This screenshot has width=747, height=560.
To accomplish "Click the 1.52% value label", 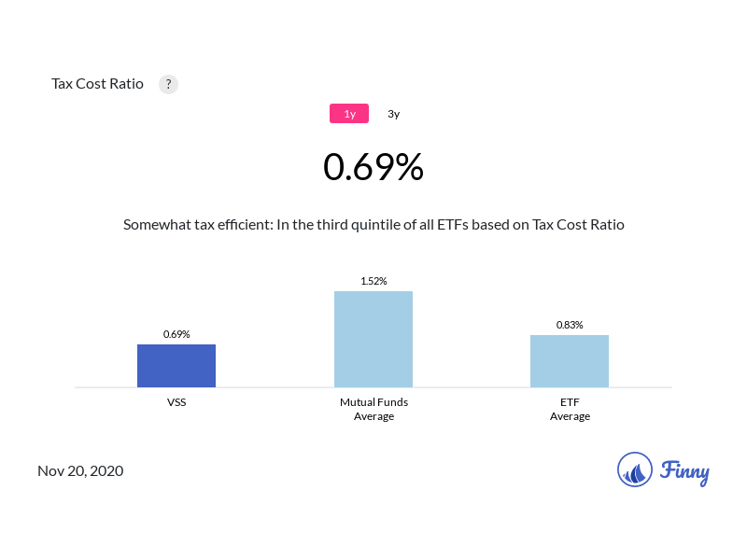I will 373,281.
